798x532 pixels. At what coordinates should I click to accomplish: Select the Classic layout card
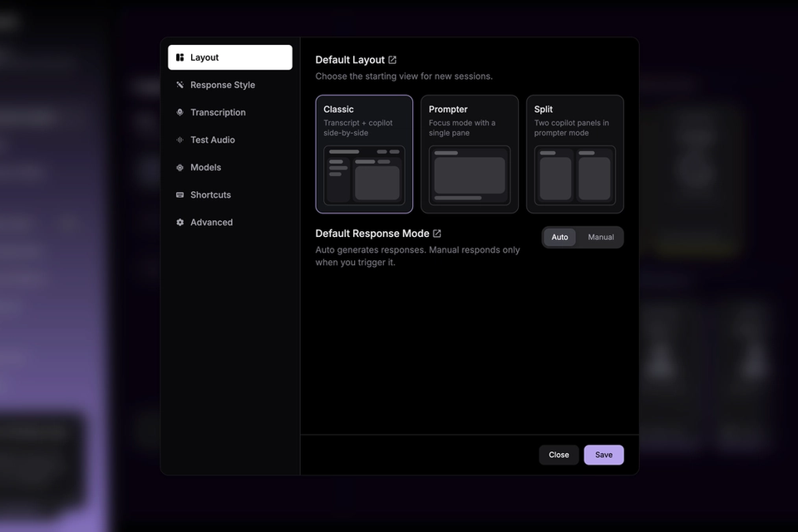pyautogui.click(x=364, y=154)
